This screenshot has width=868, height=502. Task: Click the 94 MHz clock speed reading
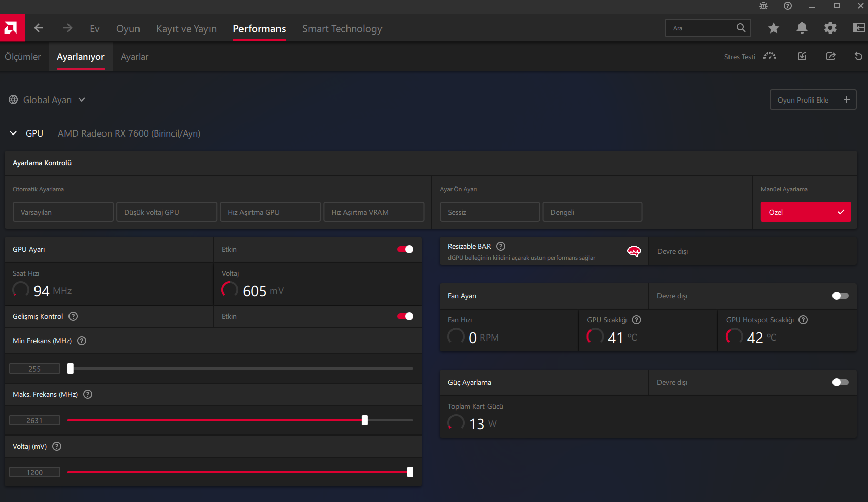click(x=52, y=291)
